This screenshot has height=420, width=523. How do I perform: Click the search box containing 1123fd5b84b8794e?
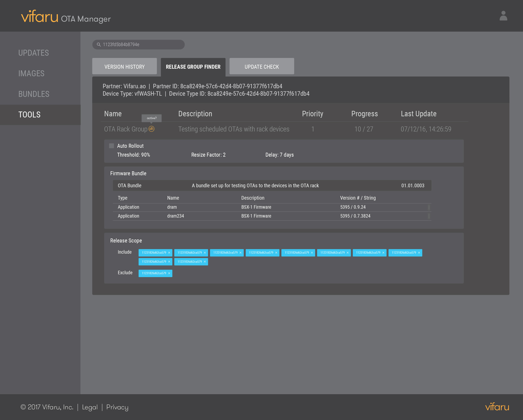139,45
